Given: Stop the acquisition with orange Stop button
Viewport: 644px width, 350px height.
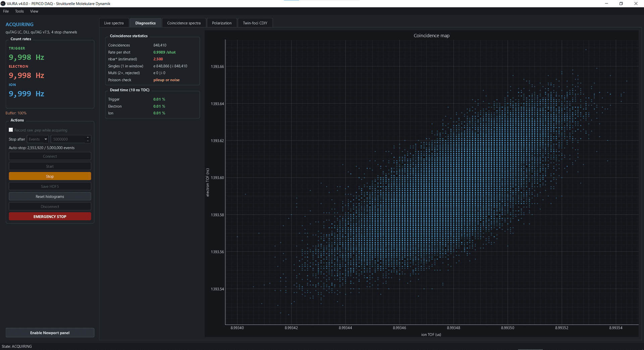Looking at the screenshot, I should (x=50, y=176).
